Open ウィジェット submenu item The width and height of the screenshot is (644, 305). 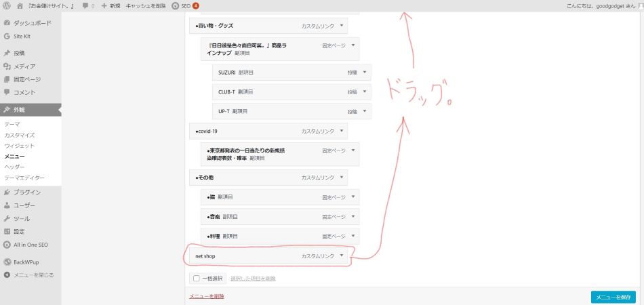pyautogui.click(x=19, y=145)
